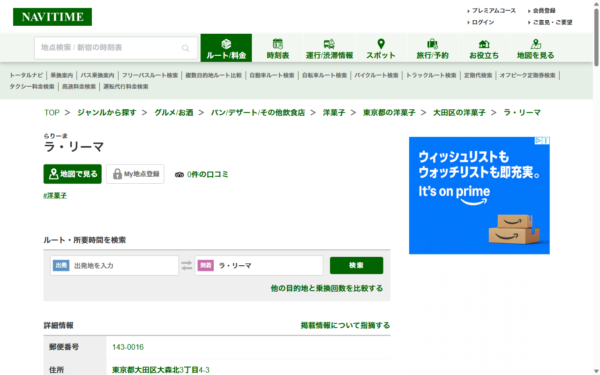This screenshot has width=600, height=375.
Task: Open バス乗換案内 submenu item
Action: pos(97,75)
